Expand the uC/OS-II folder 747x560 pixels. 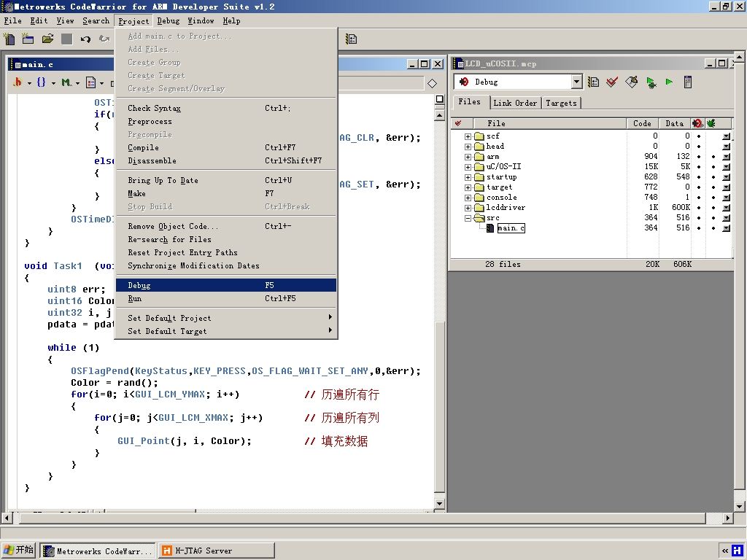pyautogui.click(x=468, y=167)
